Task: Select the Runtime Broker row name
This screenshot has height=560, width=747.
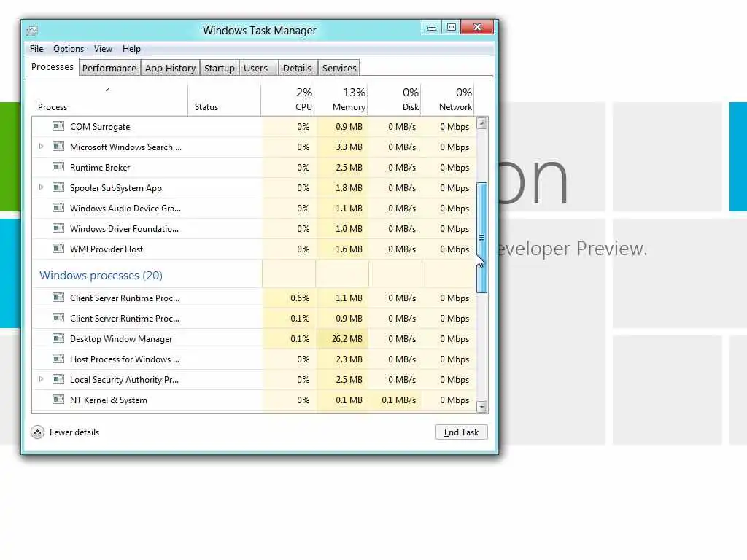Action: (99, 168)
